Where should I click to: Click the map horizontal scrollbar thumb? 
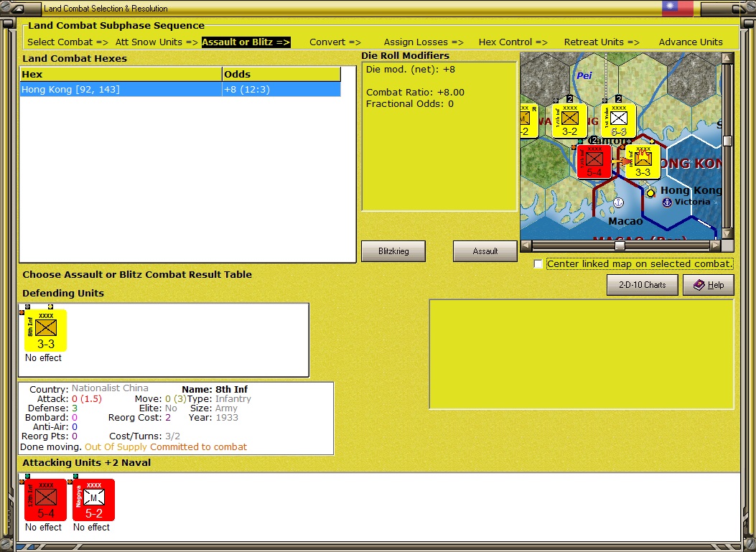tap(620, 245)
